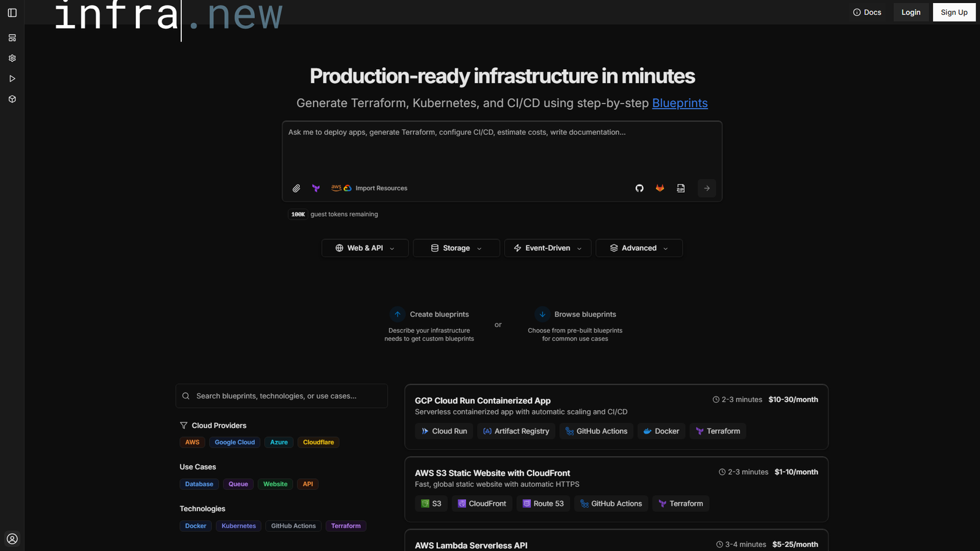Toggle the sidebar panel icon

point(12,12)
